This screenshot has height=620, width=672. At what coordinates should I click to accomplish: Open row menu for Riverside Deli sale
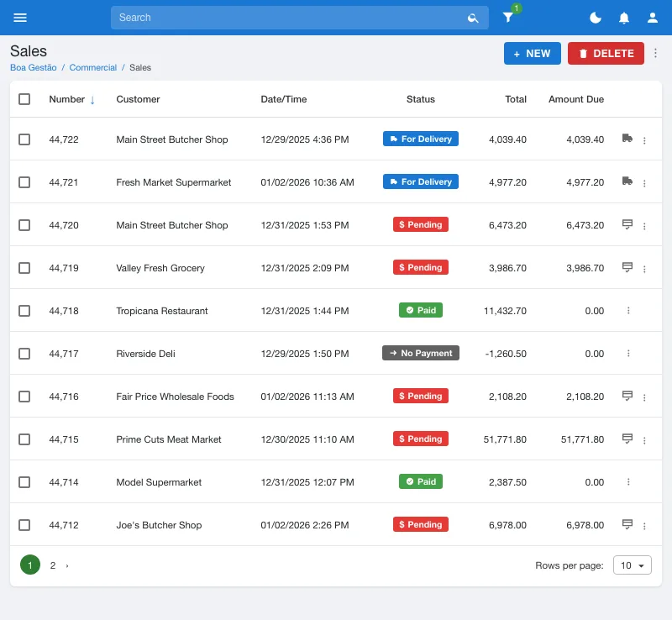628,354
